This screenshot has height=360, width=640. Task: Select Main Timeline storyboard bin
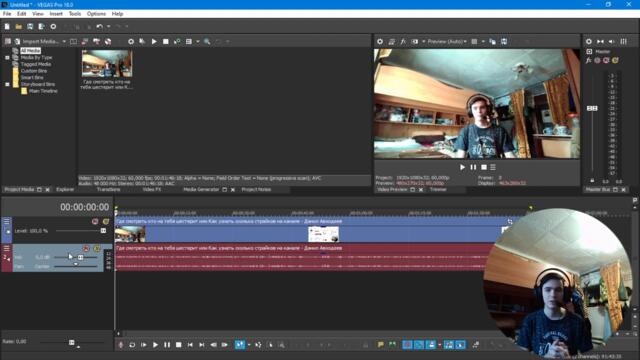click(x=43, y=91)
